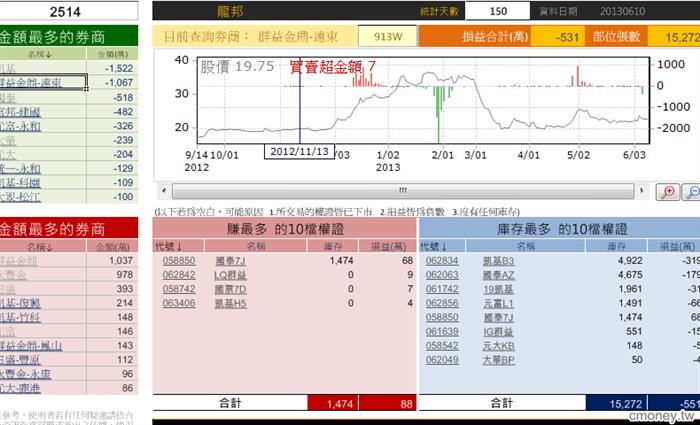
Task: Click the -1,067 amount cell
Action: click(x=112, y=83)
